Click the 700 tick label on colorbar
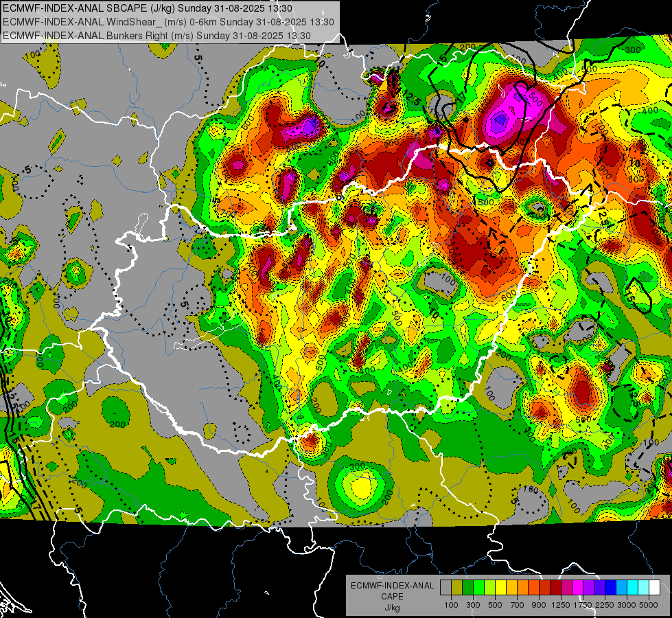 [518, 605]
